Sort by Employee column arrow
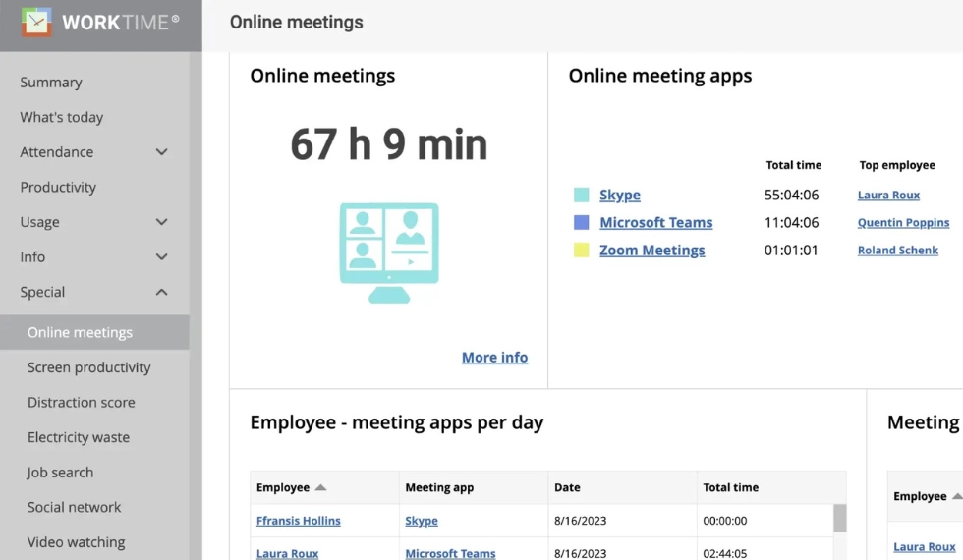The image size is (963, 560). [x=320, y=487]
